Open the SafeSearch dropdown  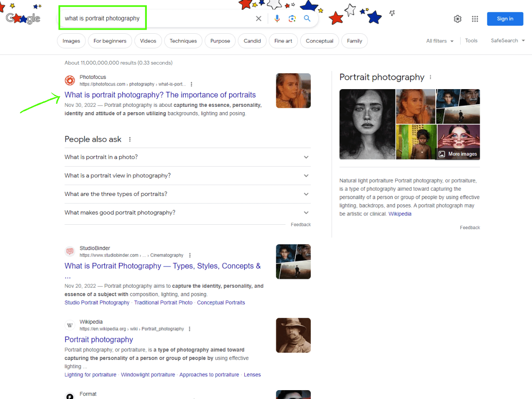coord(508,41)
